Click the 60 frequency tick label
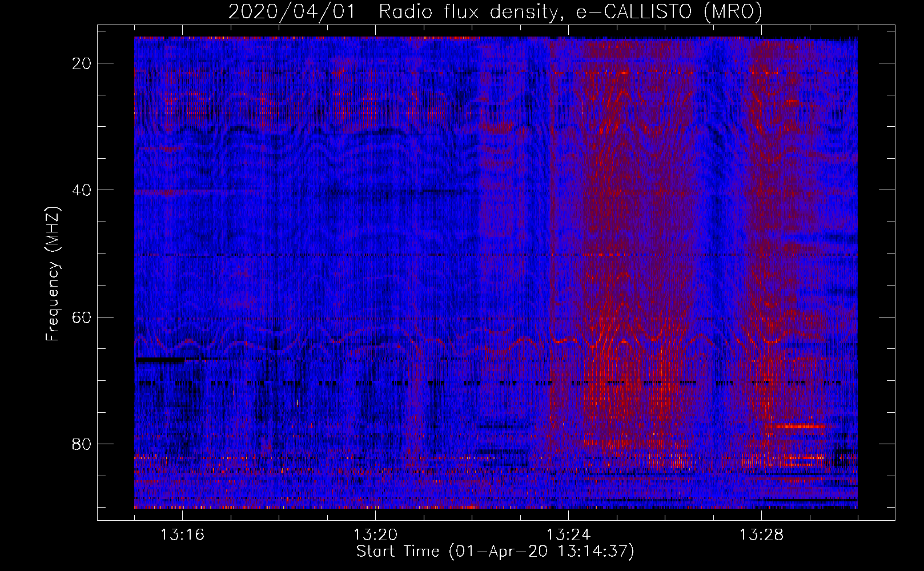The height and width of the screenshot is (571, 924). pyautogui.click(x=82, y=317)
